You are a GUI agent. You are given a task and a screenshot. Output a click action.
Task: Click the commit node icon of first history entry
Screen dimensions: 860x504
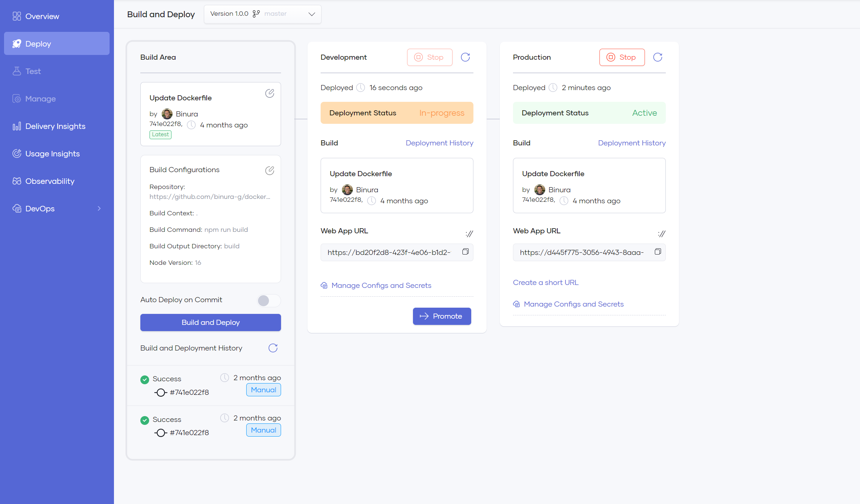pyautogui.click(x=160, y=393)
